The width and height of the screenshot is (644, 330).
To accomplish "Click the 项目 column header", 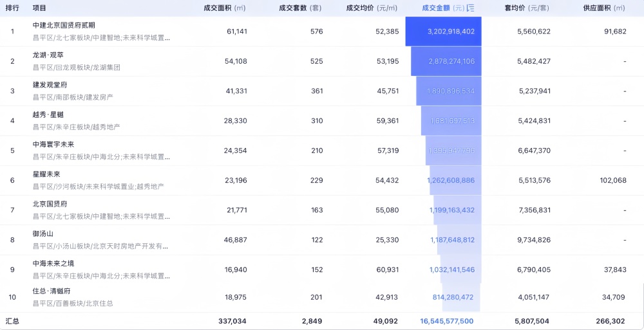I will [39, 8].
